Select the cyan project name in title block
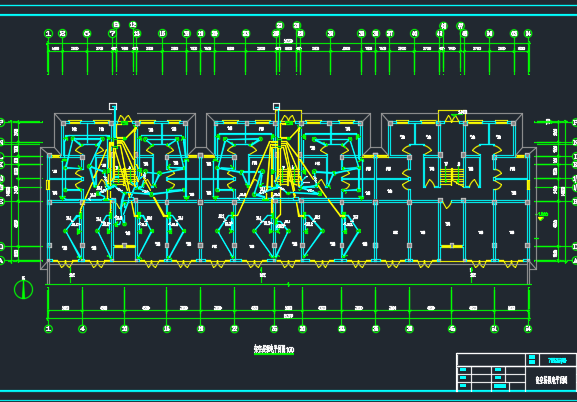Screen dimensions: 577x402 tap(557, 360)
